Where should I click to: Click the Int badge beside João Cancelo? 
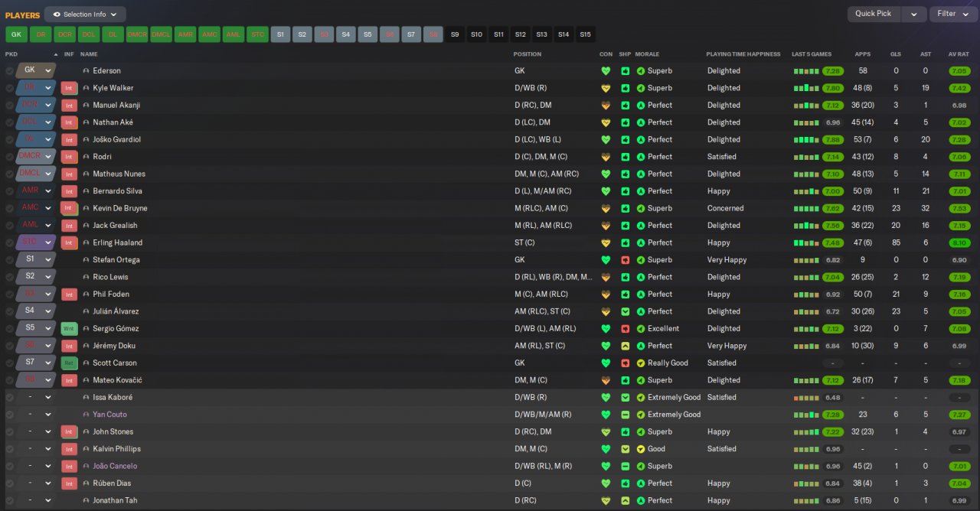(x=70, y=467)
